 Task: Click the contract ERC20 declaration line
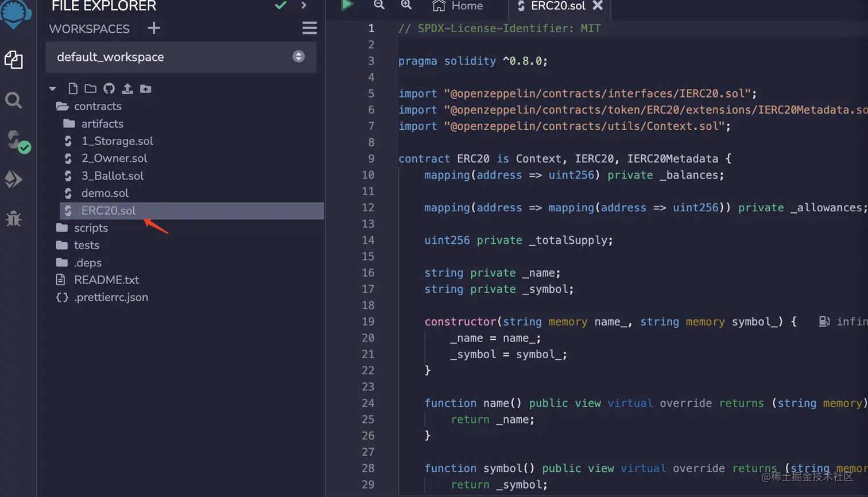pos(565,159)
